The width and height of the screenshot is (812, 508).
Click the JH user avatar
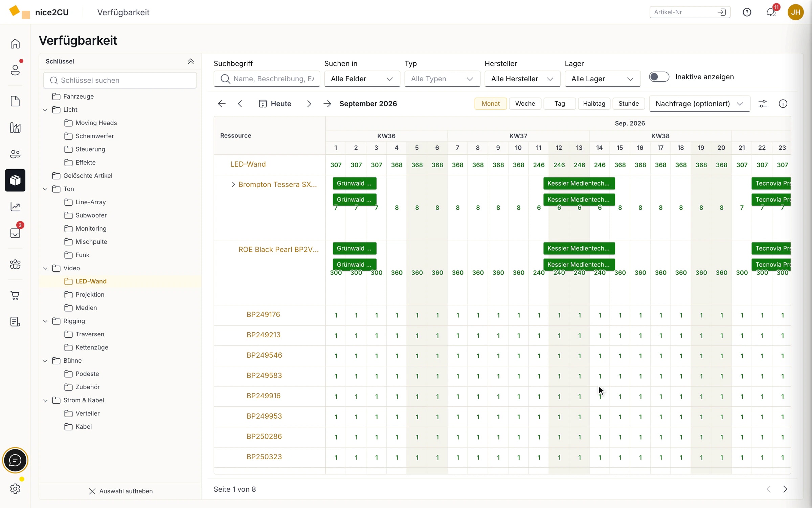(795, 12)
